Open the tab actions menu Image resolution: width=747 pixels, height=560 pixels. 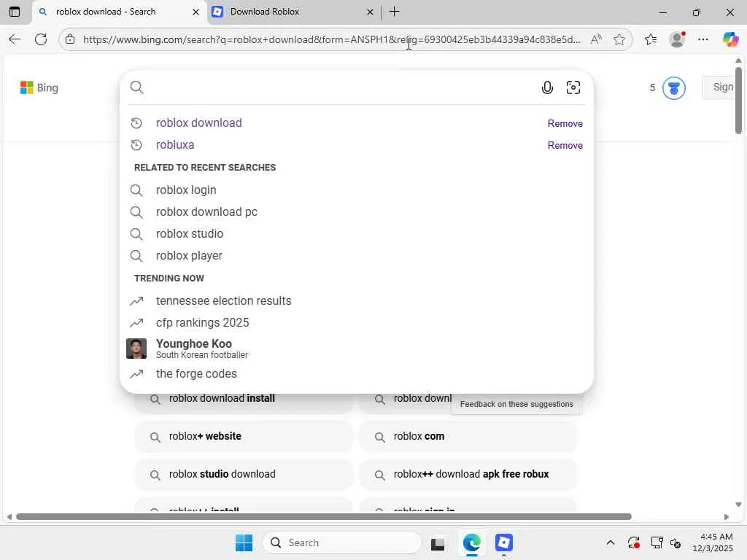(15, 12)
